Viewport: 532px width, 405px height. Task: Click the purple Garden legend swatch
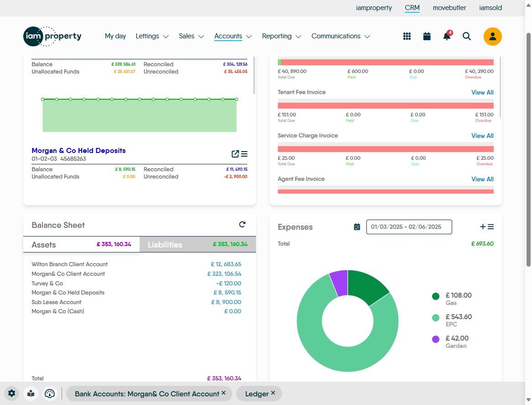pyautogui.click(x=436, y=339)
